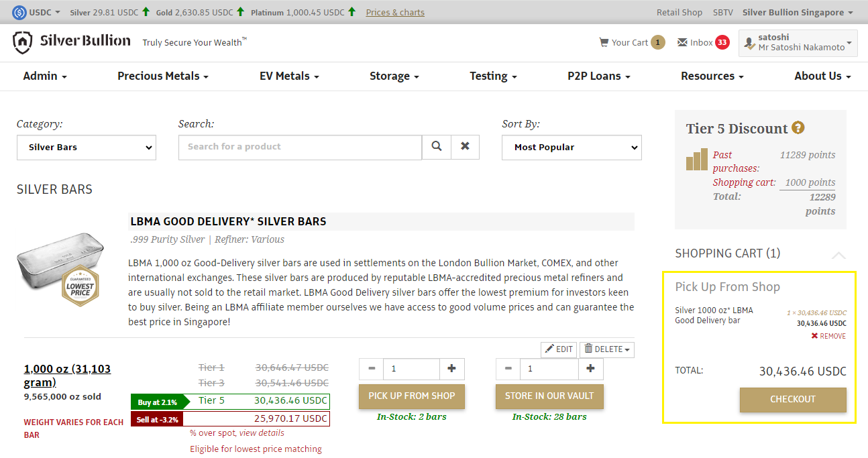Decrease Pick Up From Shop quantity
This screenshot has width=868, height=458.
(x=372, y=369)
